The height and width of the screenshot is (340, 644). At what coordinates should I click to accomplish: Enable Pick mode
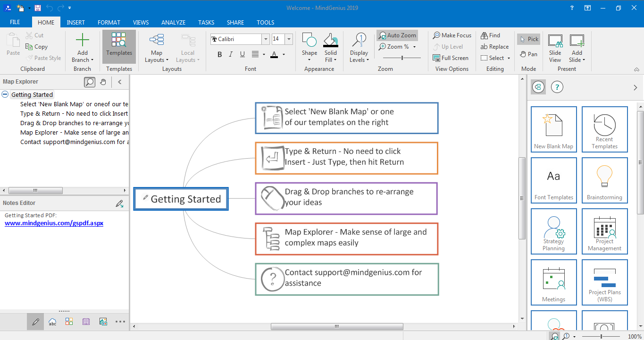coord(528,39)
